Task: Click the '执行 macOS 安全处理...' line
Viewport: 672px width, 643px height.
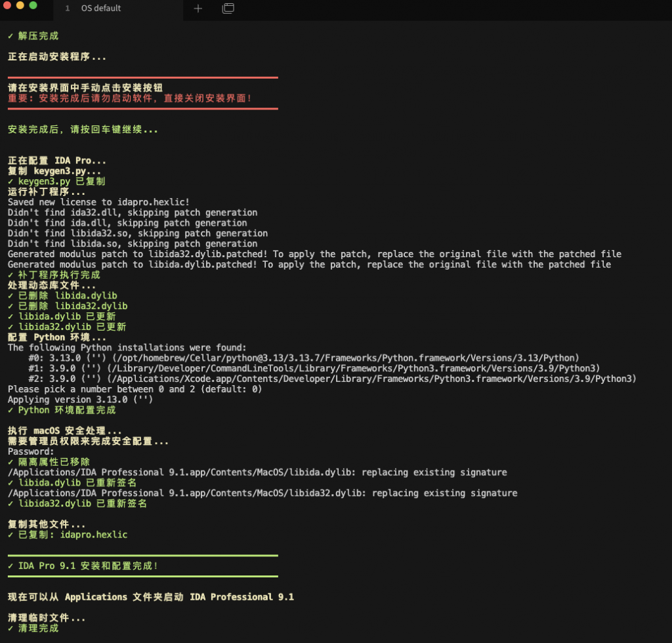Action: click(64, 430)
